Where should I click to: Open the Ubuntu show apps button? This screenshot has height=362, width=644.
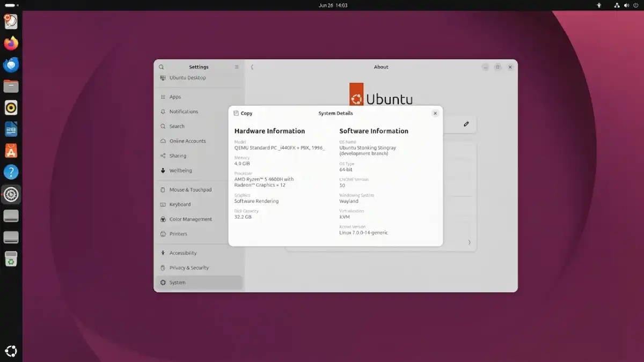pos(11,351)
